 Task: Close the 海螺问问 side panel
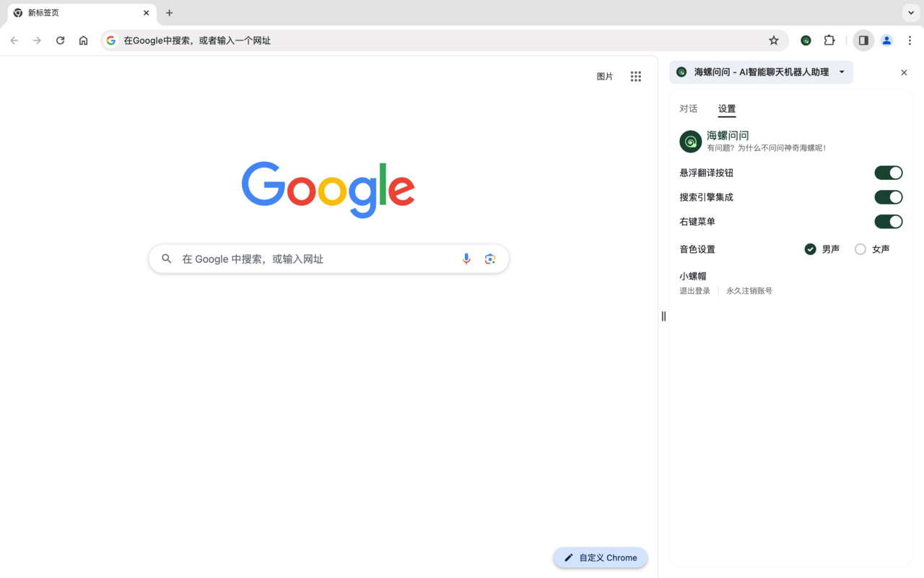[x=904, y=72]
